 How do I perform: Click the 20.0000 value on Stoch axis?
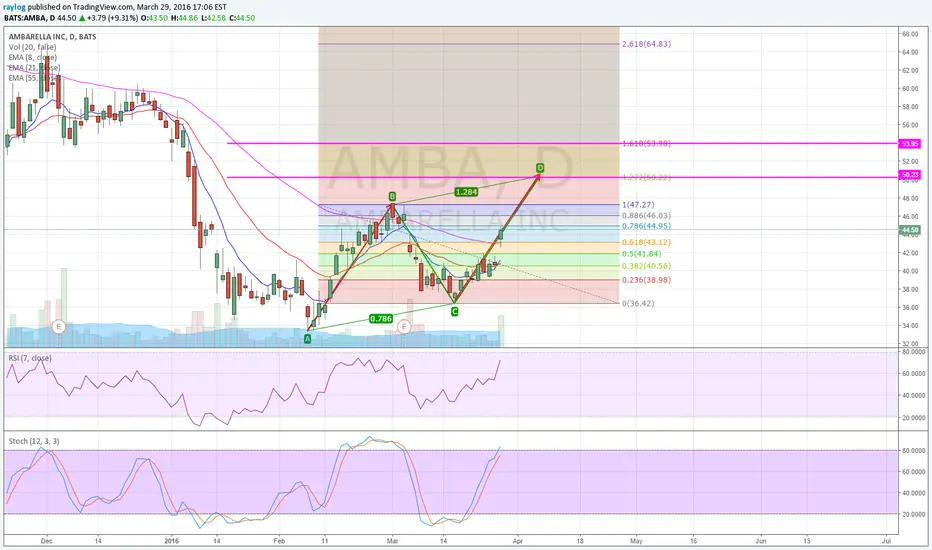click(x=914, y=514)
